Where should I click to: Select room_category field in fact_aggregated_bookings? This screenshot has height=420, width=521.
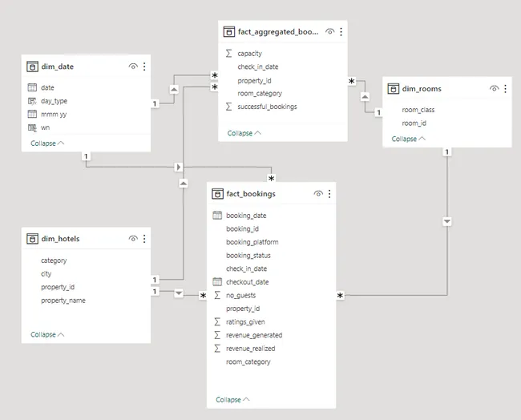click(x=260, y=94)
